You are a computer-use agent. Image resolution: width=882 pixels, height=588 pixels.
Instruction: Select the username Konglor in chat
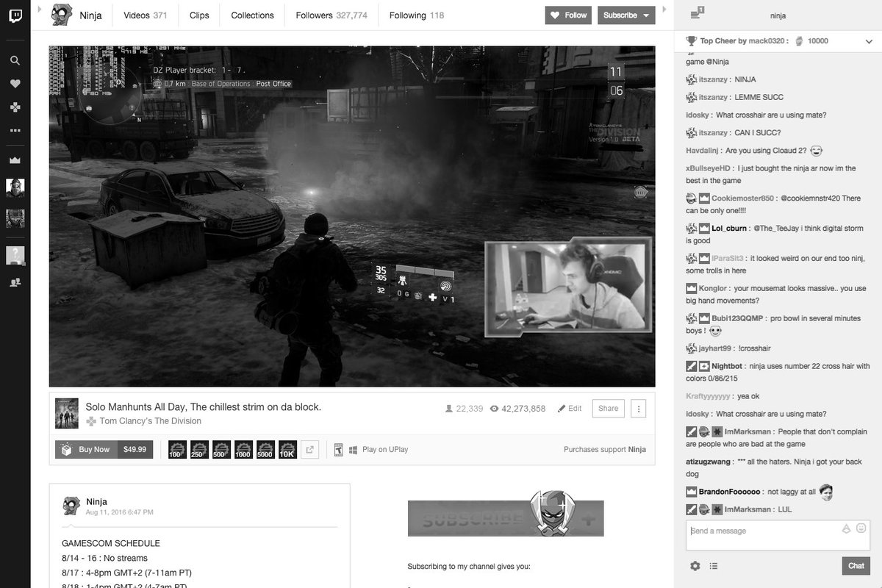coord(713,289)
